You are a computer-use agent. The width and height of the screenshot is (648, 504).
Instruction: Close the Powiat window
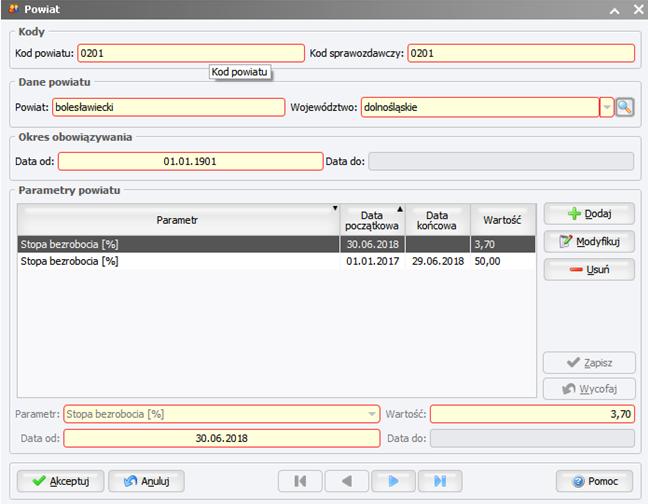point(638,10)
